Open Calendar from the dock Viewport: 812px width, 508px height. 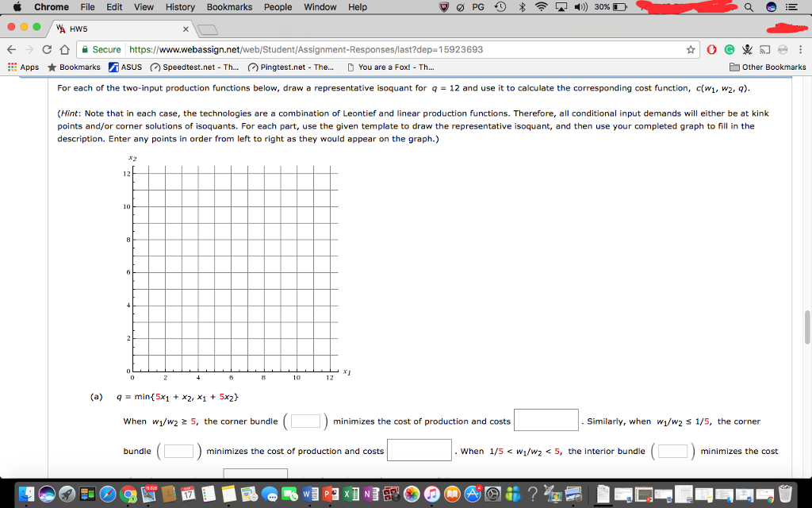click(x=189, y=494)
